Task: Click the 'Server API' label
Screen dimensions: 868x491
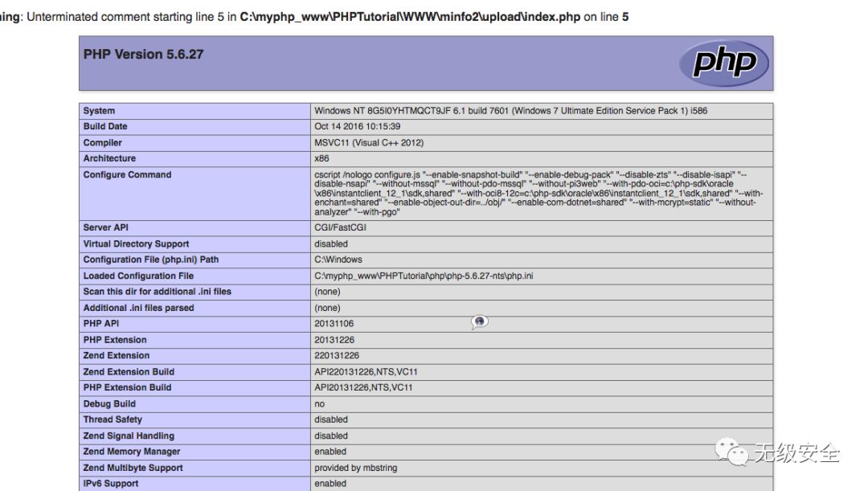Action: pos(106,227)
